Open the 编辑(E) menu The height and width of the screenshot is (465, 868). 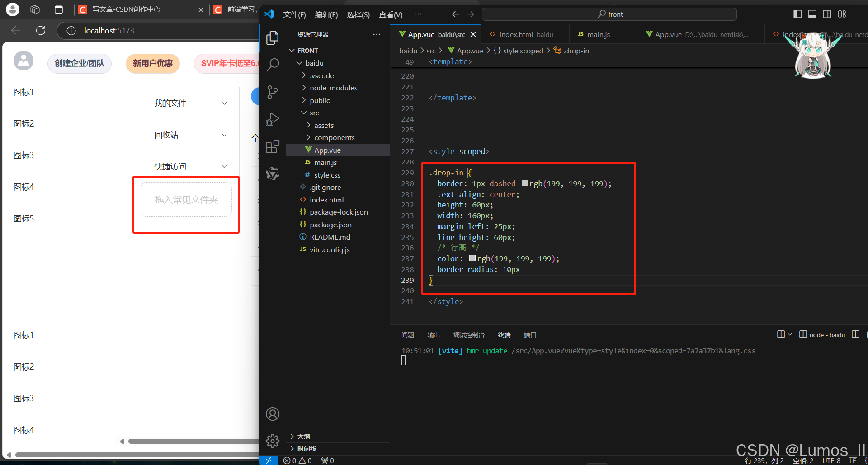(326, 14)
